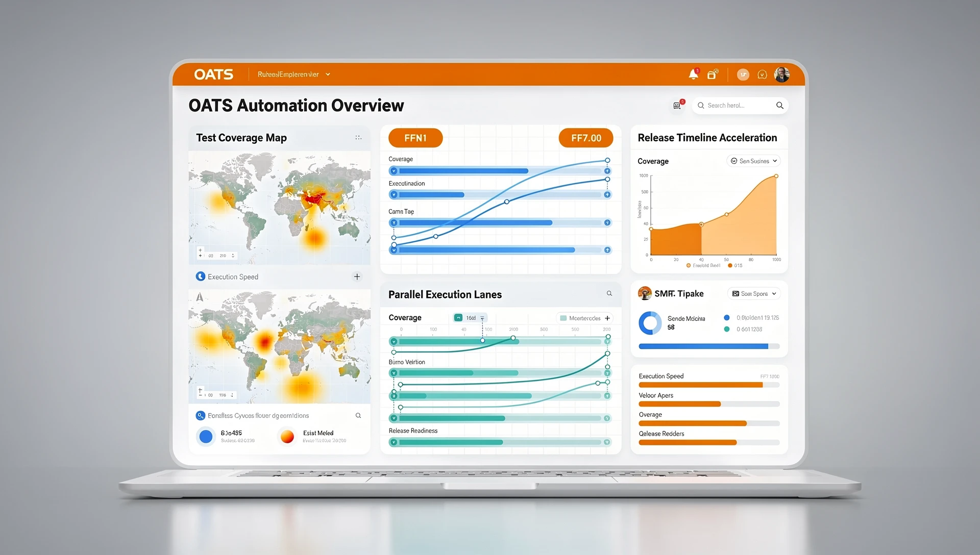Click the blue SMR Tipake progress bar
980x555 pixels.
(709, 346)
